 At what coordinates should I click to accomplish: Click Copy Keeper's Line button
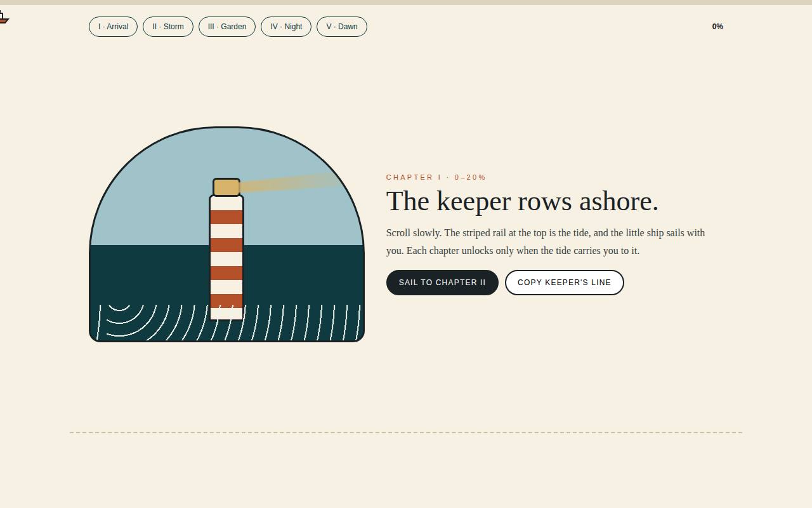[x=565, y=283]
